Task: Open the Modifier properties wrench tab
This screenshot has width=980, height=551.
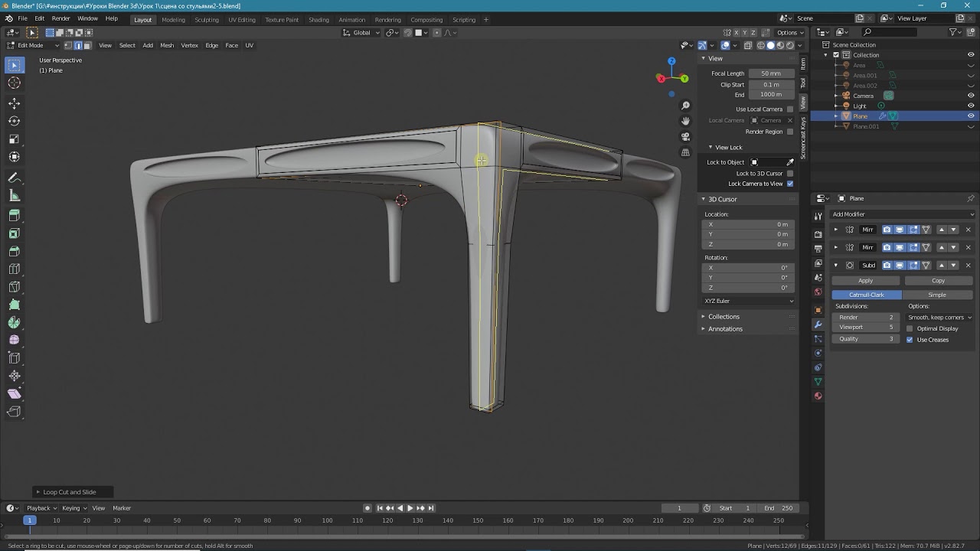Action: coord(818,324)
